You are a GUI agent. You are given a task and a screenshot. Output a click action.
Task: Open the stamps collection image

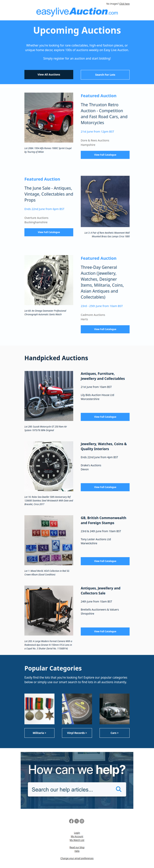[49, 540]
